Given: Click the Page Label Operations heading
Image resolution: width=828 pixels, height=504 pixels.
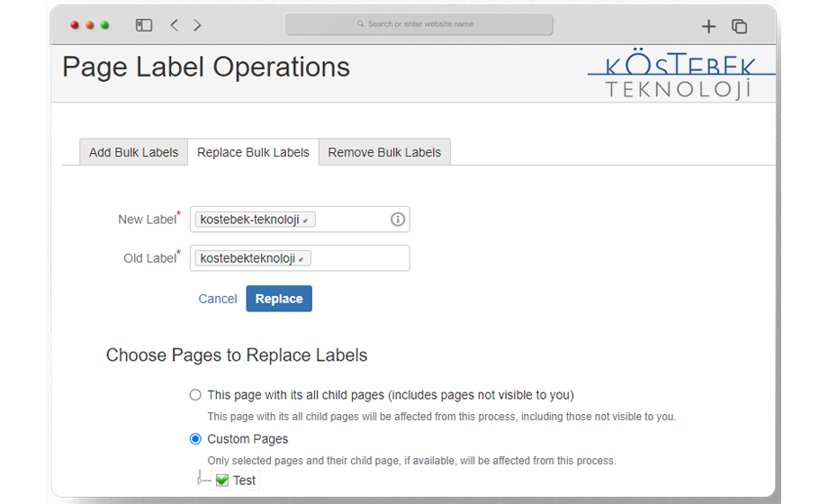Looking at the screenshot, I should click(206, 67).
